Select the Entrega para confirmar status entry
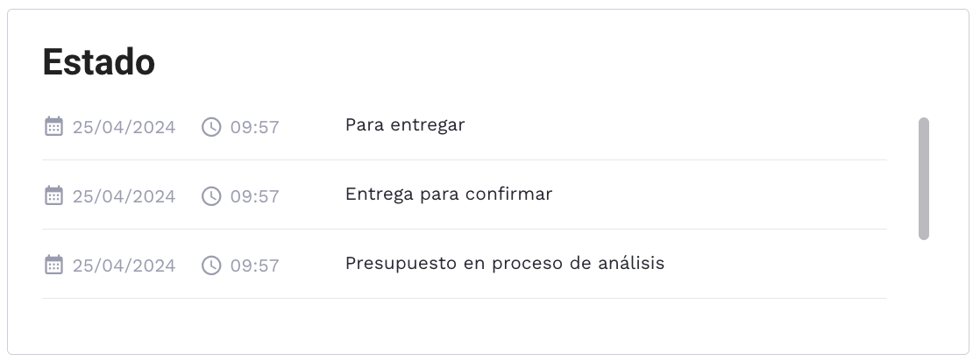980x361 pixels. [449, 195]
